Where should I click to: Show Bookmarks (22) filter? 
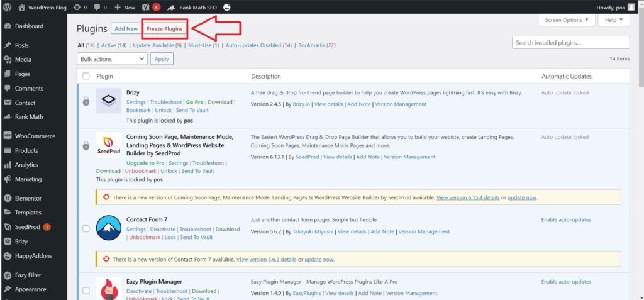tap(317, 45)
